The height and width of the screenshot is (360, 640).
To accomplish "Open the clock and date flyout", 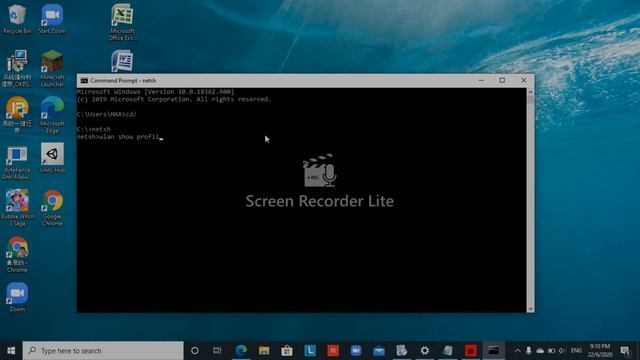I will [600, 351].
